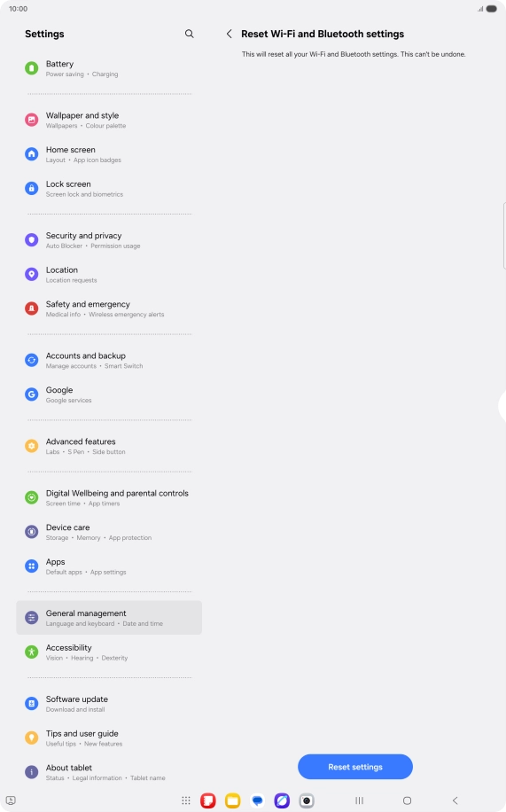Open Advanced features
Image resolution: width=506 pixels, height=812 pixels.
click(109, 446)
